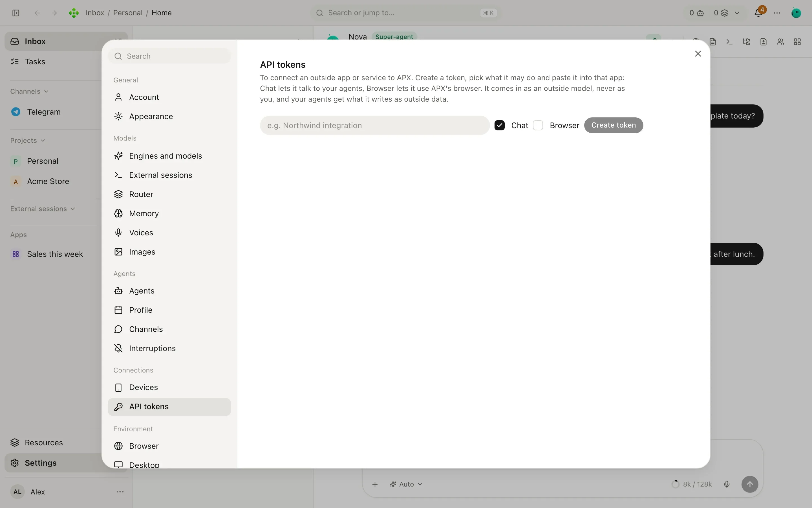
Task: Select Memory in settings sidebar
Action: pos(169,213)
